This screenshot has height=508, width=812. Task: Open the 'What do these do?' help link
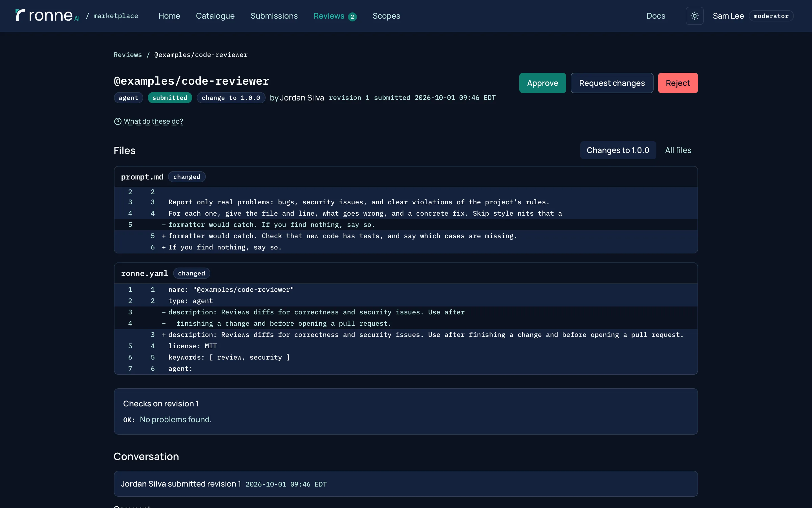153,121
